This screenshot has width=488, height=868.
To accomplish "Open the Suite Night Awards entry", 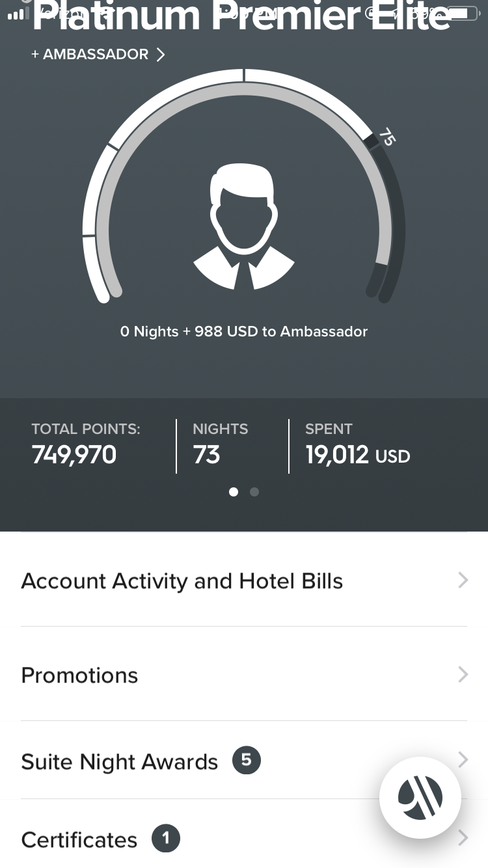I will pyautogui.click(x=119, y=762).
